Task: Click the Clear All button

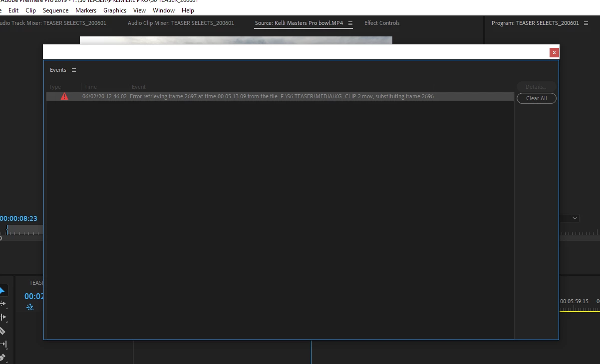Action: tap(537, 98)
